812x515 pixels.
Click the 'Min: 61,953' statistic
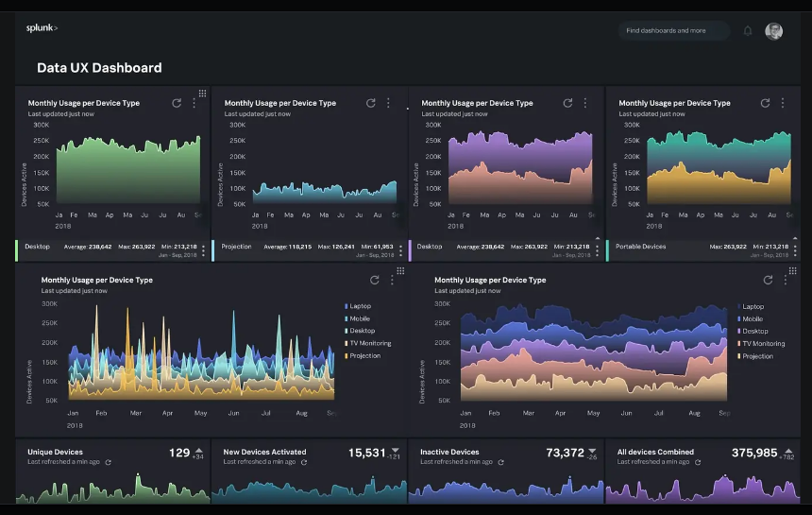click(x=377, y=247)
